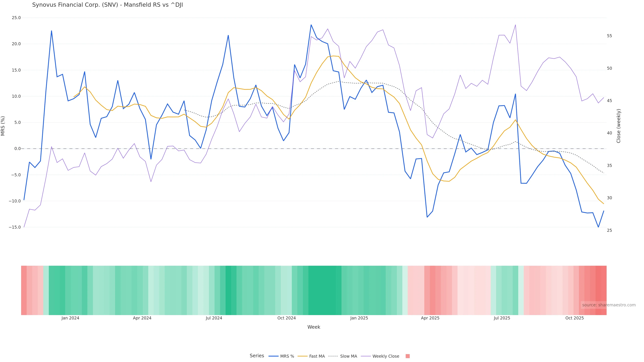Click the Series legend title

(257, 356)
